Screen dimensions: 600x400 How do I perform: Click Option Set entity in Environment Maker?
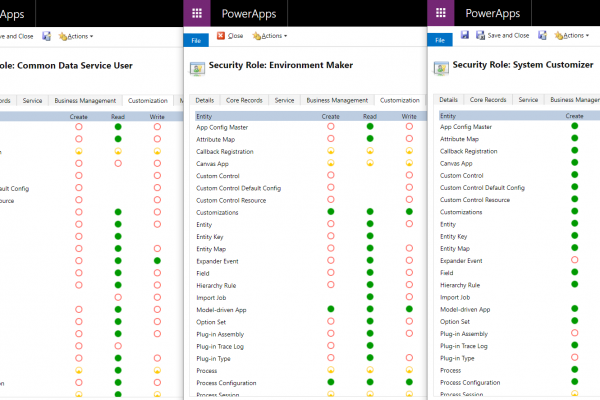[x=211, y=322]
